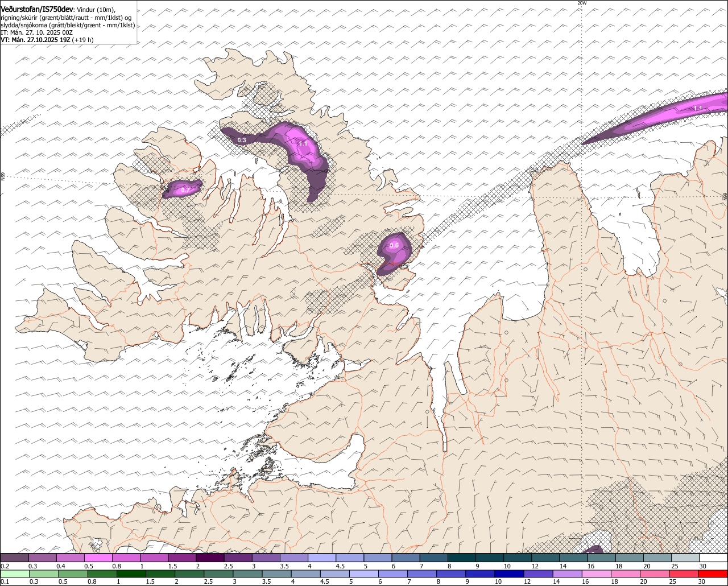Click the 0.3 value on the Westfjords snow band
Screen dimensions: 728x586
242,140
